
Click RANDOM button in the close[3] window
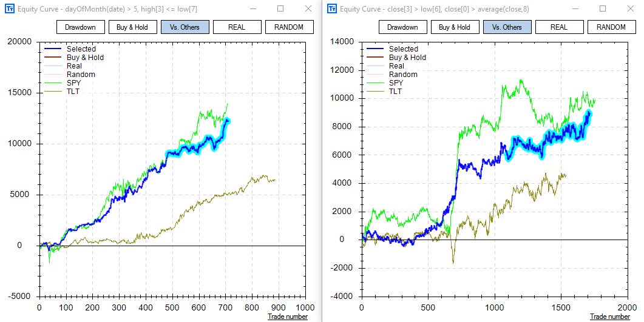click(x=611, y=27)
